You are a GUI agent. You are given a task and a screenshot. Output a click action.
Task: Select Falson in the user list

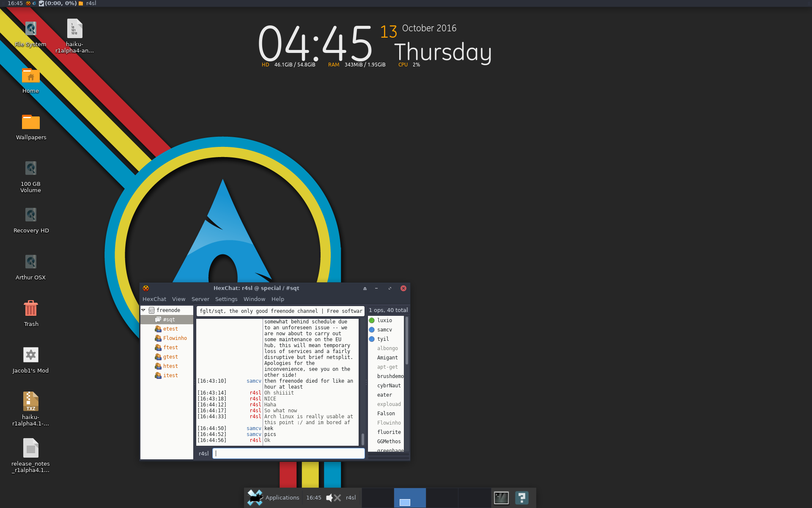pyautogui.click(x=386, y=414)
